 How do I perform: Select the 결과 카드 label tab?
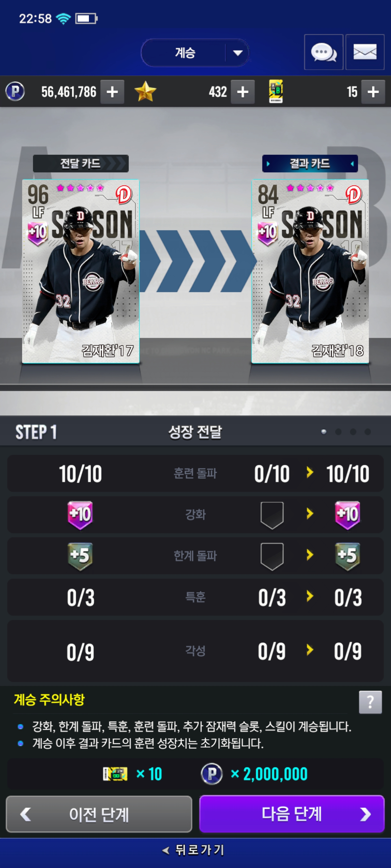point(310,163)
